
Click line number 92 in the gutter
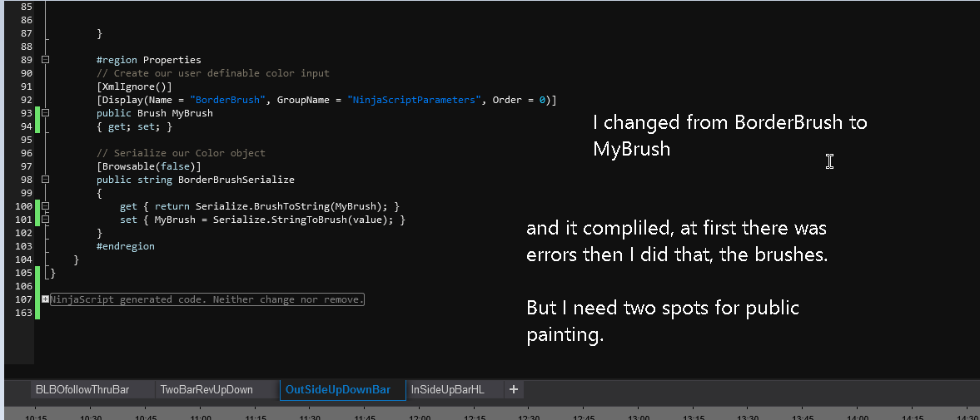coord(25,100)
